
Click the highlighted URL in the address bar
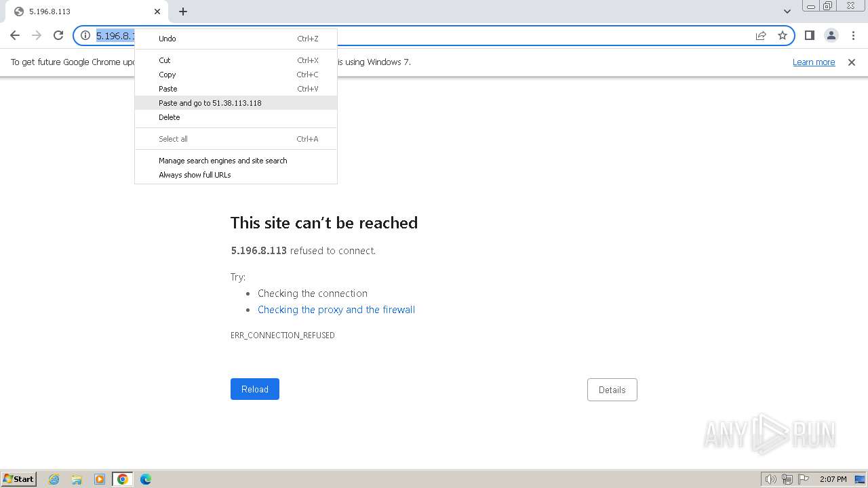(x=115, y=35)
